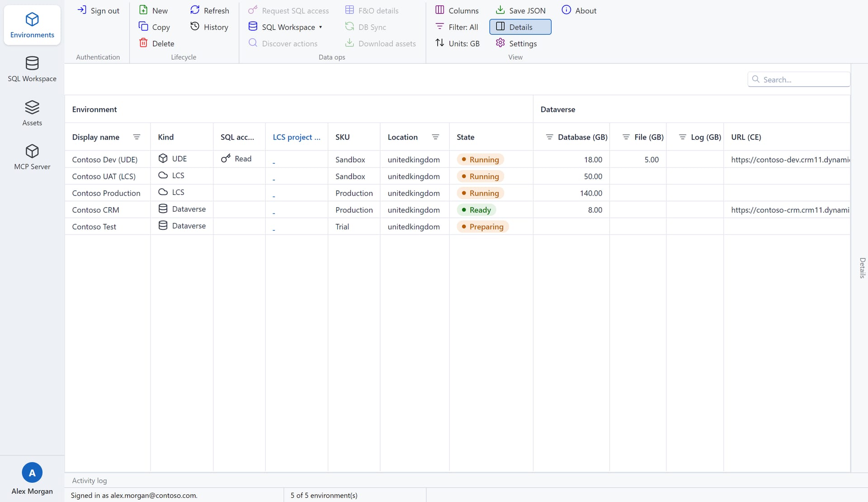Select the Contoso Dev (UDE) row

[458, 159]
